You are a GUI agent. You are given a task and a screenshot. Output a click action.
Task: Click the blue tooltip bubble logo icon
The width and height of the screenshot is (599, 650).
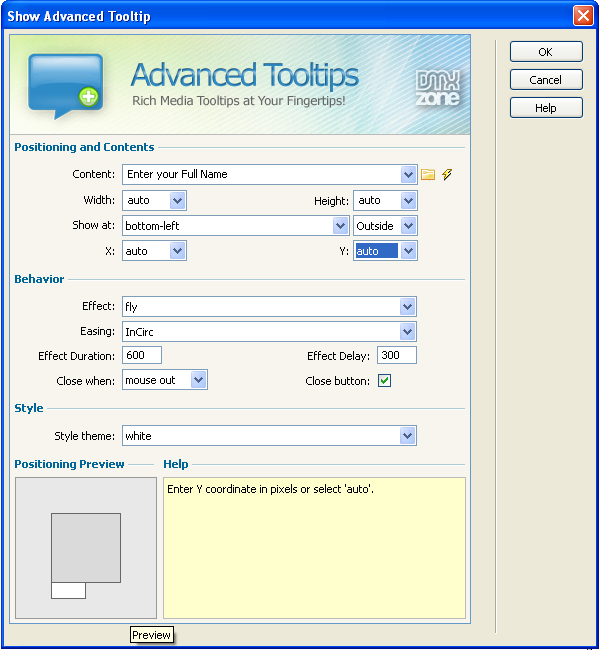pos(65,86)
